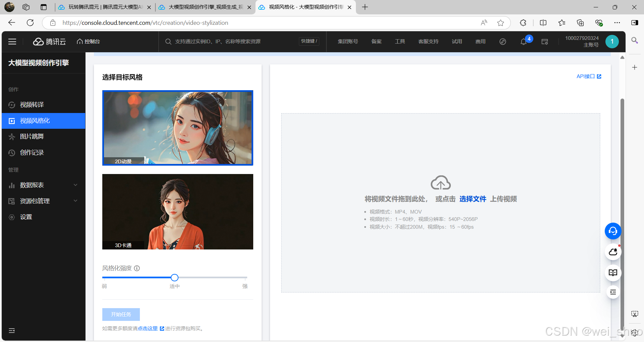The height and width of the screenshot is (342, 644).
Task: Select the 3D卡通 style thumbnail
Action: (x=178, y=212)
